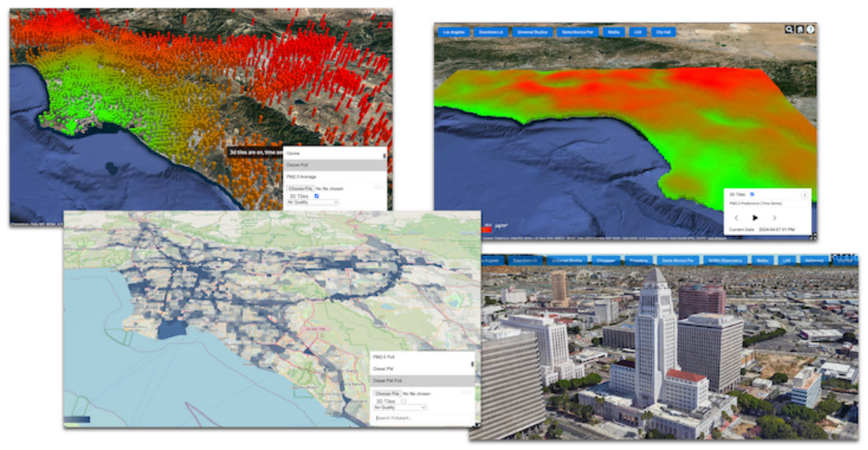This screenshot has height=450, width=868.
Task: Select PM2.5 Average in the pollutant list
Action: click(334, 177)
